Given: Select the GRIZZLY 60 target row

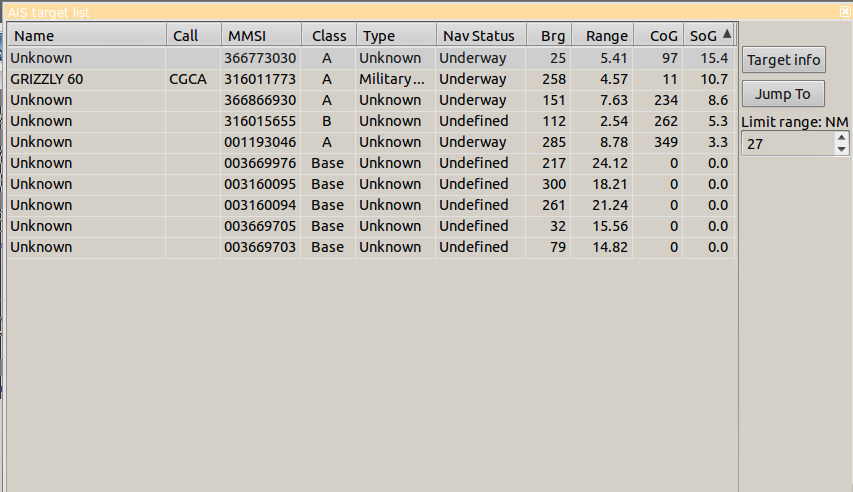Looking at the screenshot, I should coord(86,79).
